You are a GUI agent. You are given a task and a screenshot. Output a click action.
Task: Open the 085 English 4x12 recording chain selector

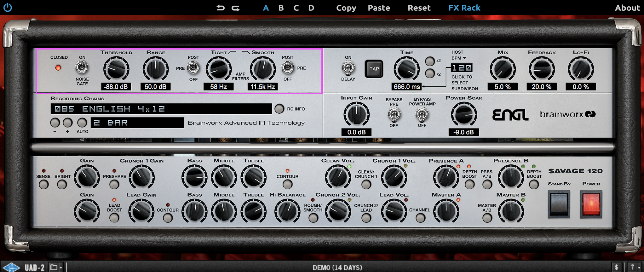[x=161, y=109]
